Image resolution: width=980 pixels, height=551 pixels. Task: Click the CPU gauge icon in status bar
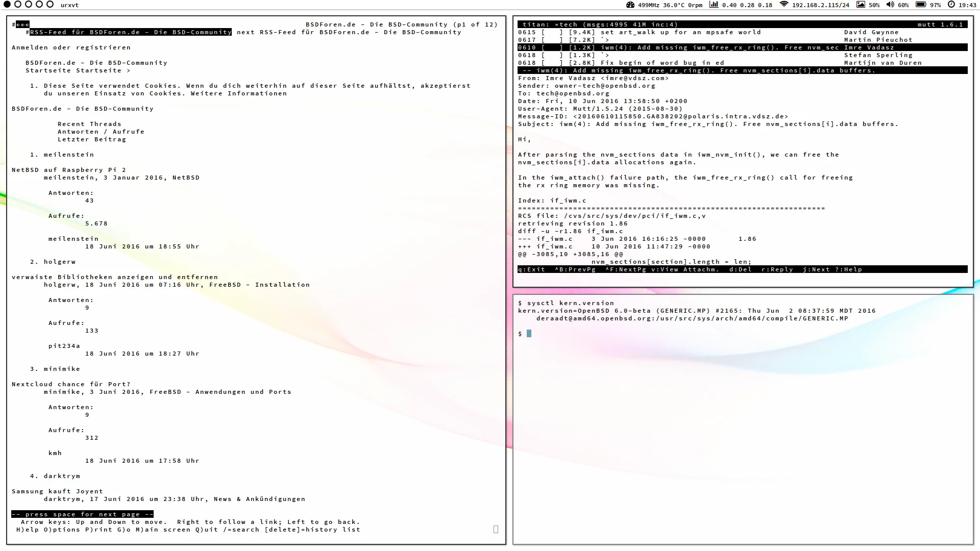630,5
